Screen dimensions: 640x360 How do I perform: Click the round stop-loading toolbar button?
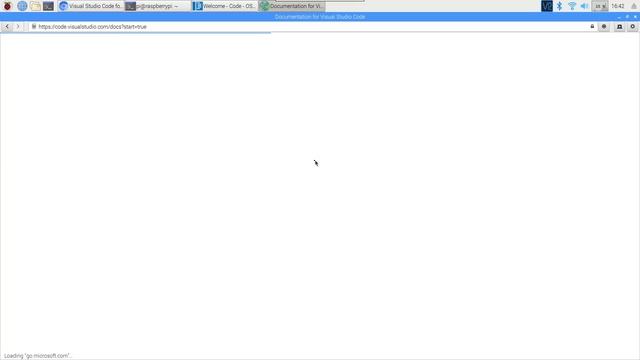(x=604, y=27)
